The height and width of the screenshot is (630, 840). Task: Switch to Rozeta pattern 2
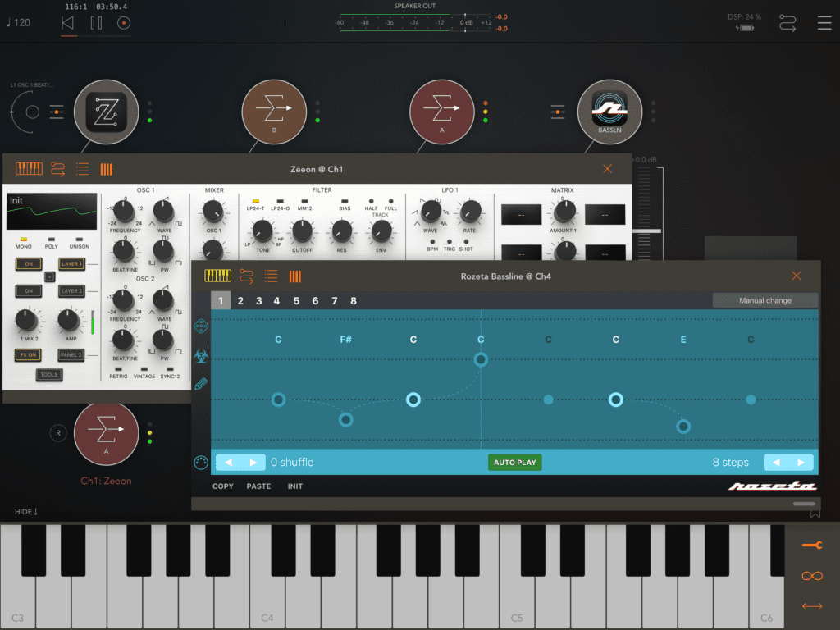coord(240,300)
